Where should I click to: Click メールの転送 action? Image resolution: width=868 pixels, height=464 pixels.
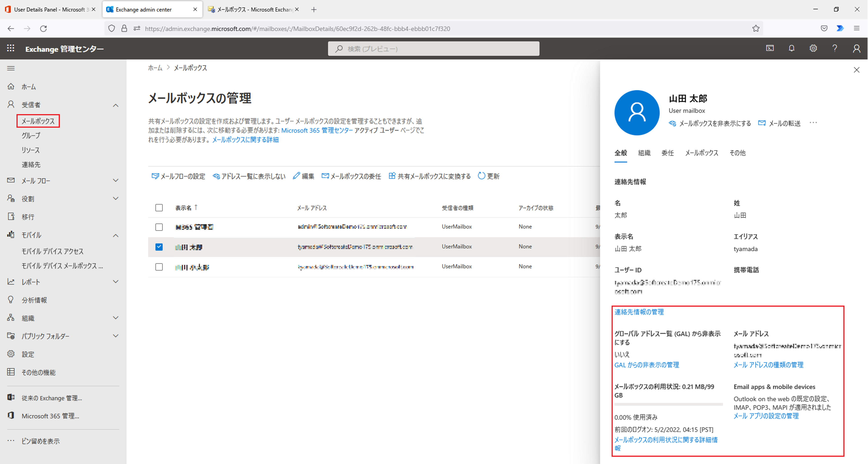[779, 123]
